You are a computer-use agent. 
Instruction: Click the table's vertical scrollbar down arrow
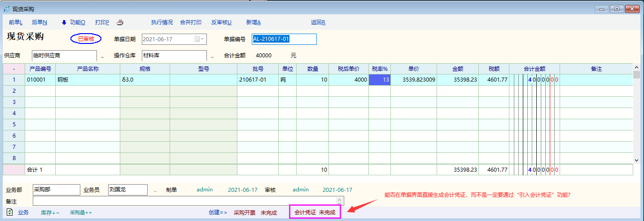[x=636, y=160]
